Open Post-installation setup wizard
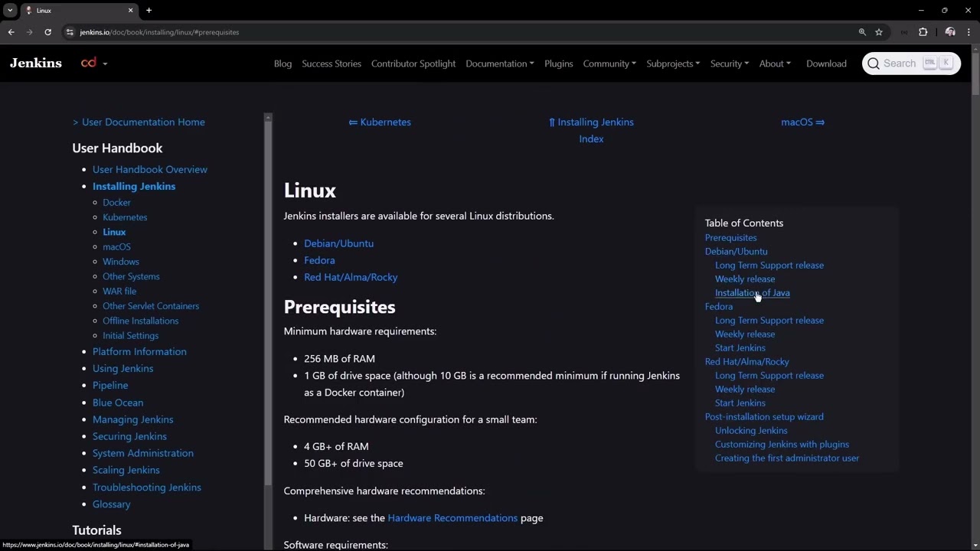The width and height of the screenshot is (980, 551). pos(764,416)
